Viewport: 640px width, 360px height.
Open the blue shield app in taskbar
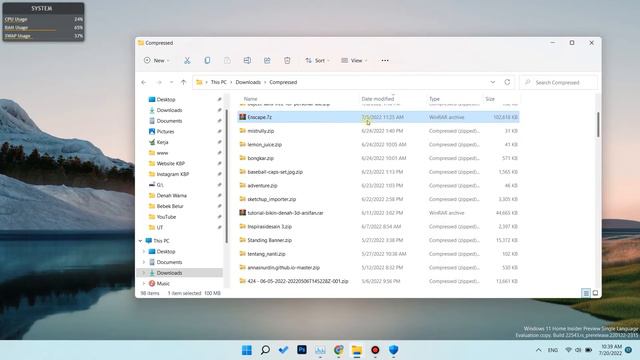click(393, 350)
